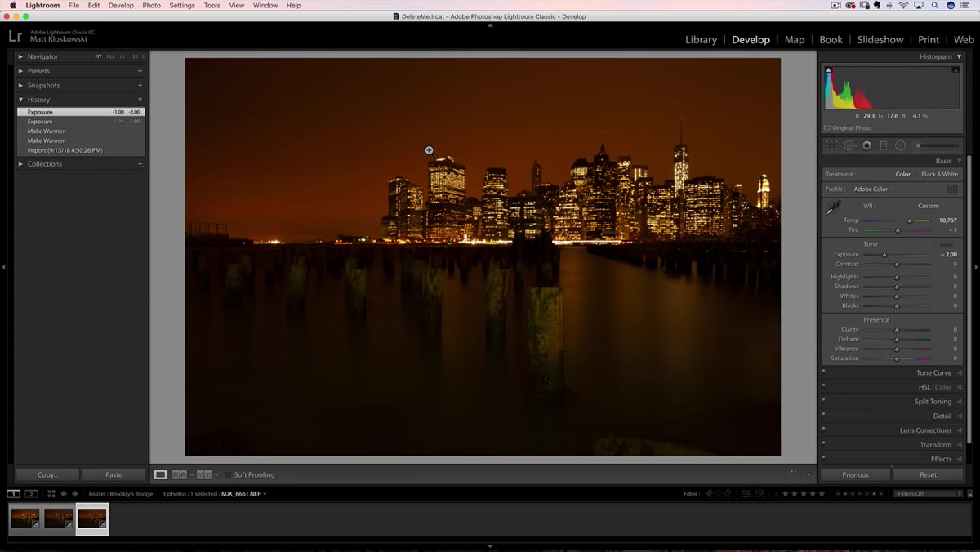Viewport: 980px width, 552px height.
Task: Go back to previous filmstrip source
Action: 64,494
